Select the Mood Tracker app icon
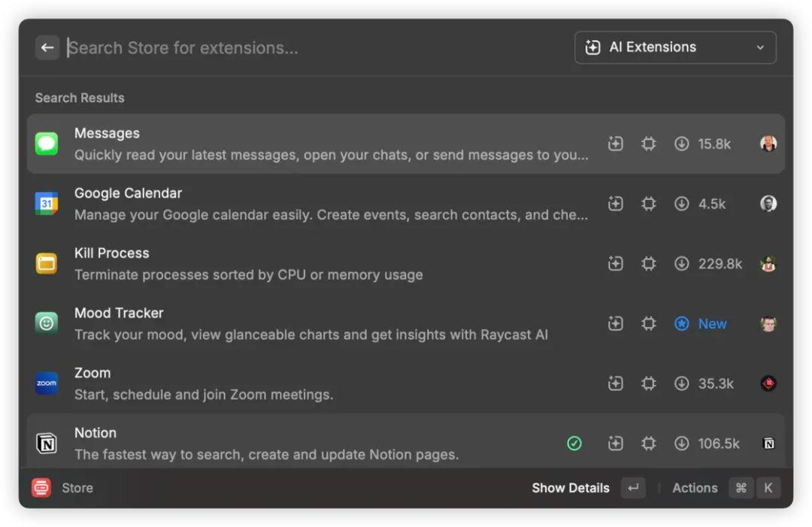The height and width of the screenshot is (527, 812). point(47,323)
